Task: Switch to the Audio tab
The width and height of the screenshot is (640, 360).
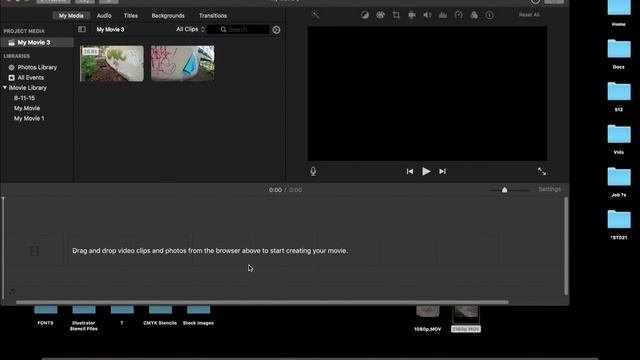Action: 104,16
